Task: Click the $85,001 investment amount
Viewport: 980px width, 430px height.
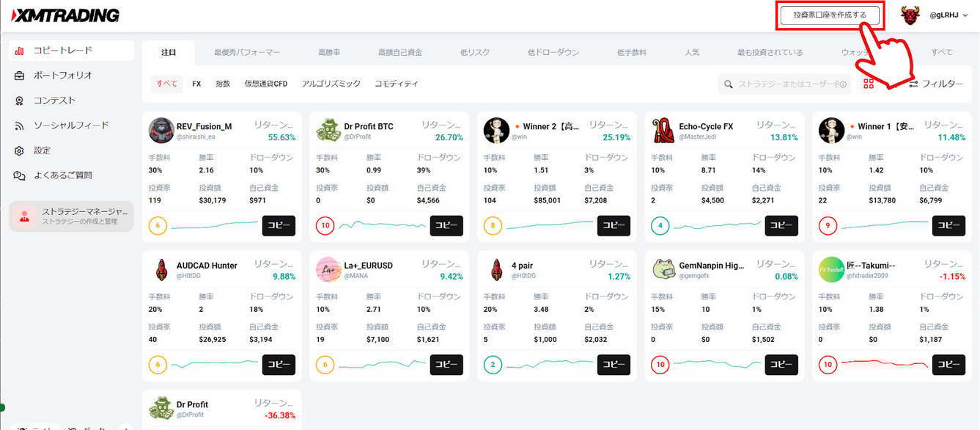Action: pyautogui.click(x=548, y=200)
